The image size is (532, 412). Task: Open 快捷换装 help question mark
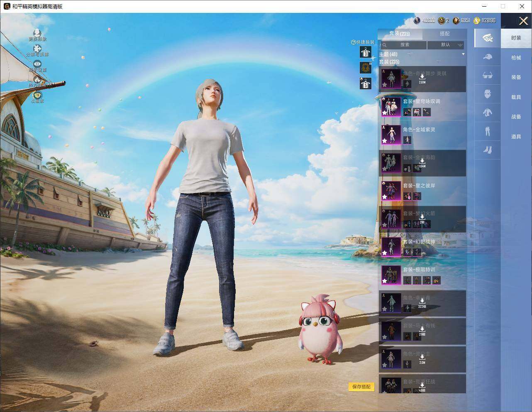[353, 42]
